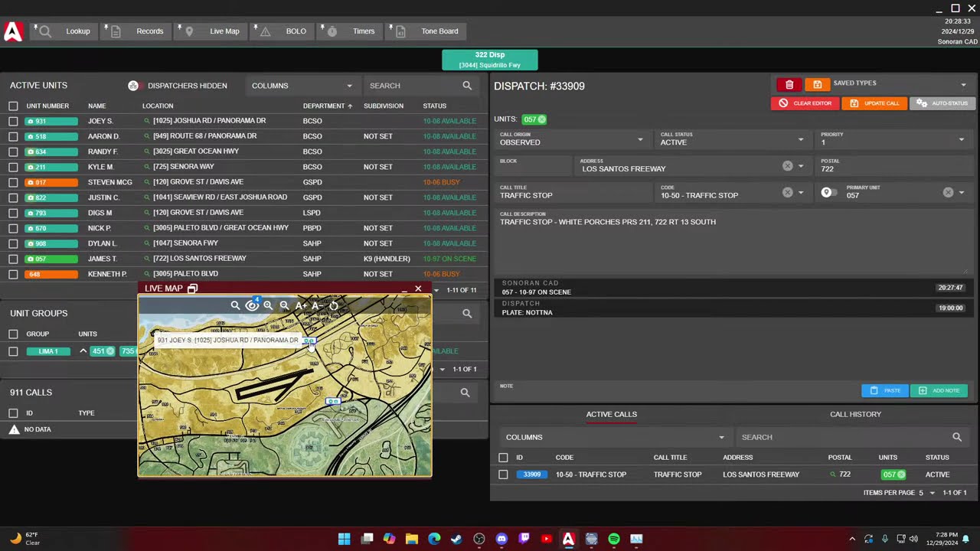Open the Active Units Columns dropdown

pyautogui.click(x=302, y=86)
